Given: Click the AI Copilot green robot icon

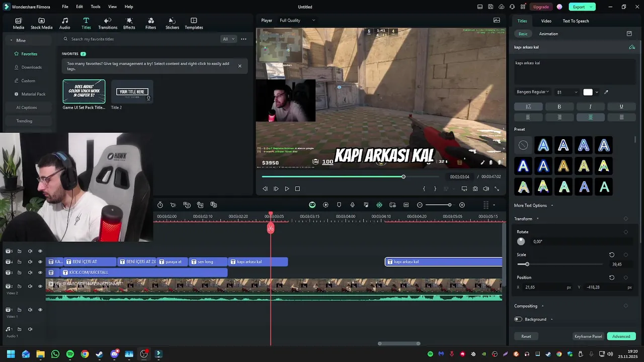Looking at the screenshot, I should (x=312, y=205).
